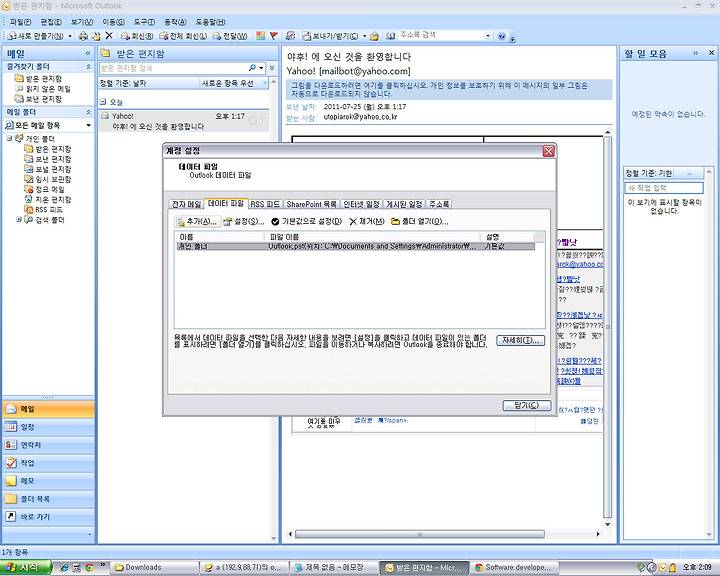Collapse the 메일 navigation pane chevron
720x576 pixels.
pos(88,53)
